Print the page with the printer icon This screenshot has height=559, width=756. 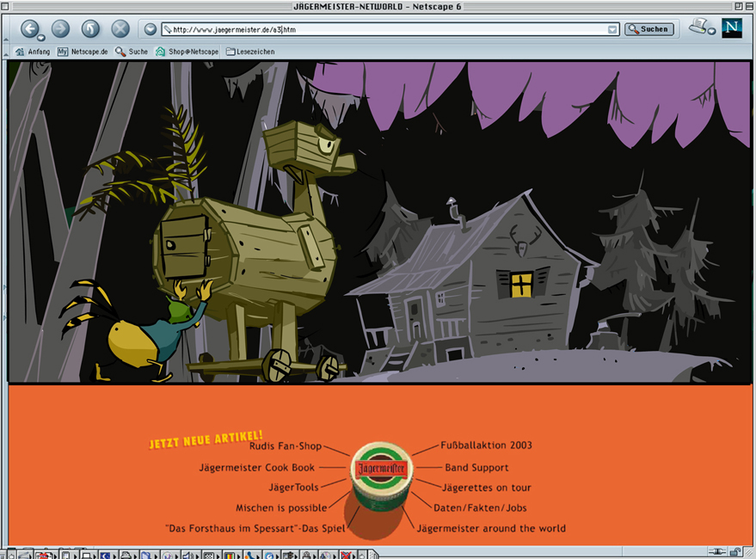[698, 26]
